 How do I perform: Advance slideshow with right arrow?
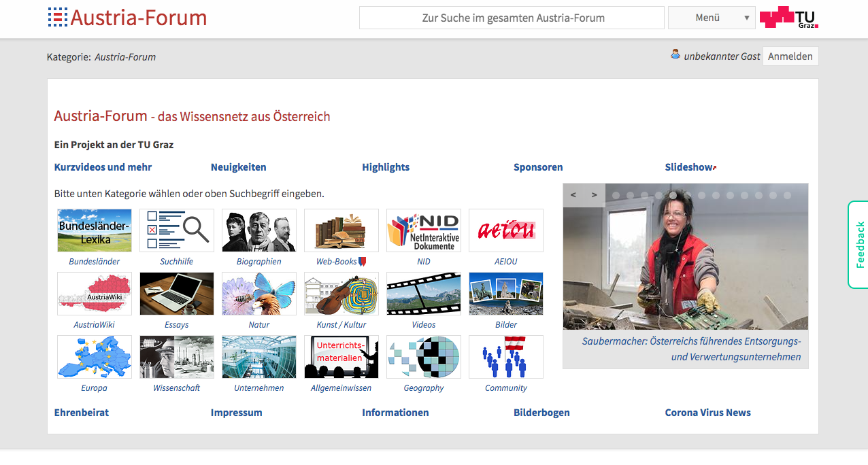pos(594,195)
